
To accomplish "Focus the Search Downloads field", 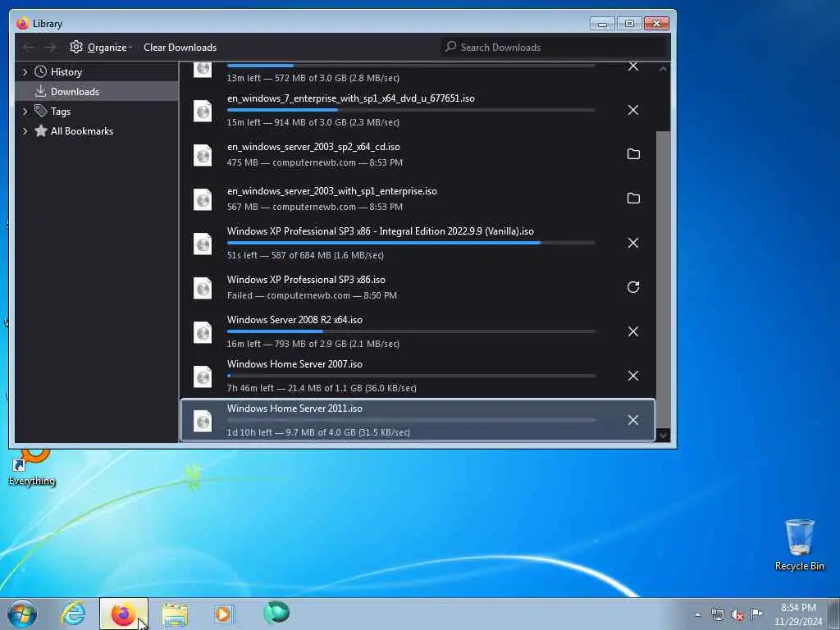I will coord(555,47).
